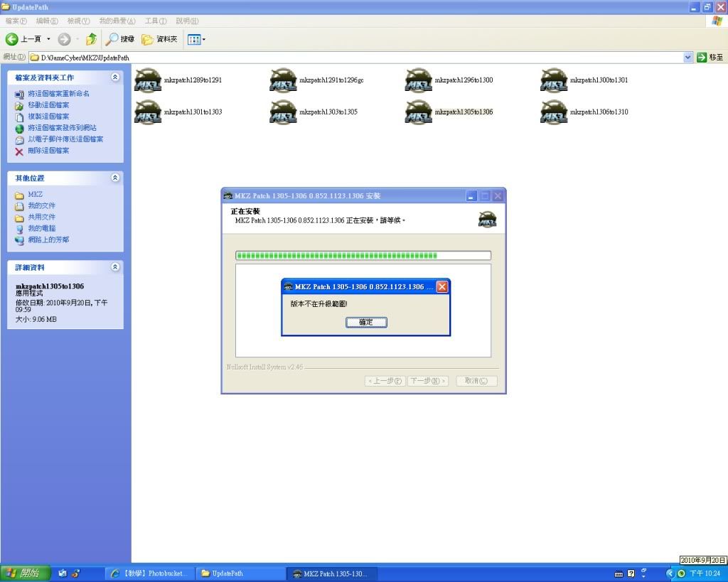Viewport: 728px width, 582px height.
Task: Expand the address bar dropdown
Action: 687,58
